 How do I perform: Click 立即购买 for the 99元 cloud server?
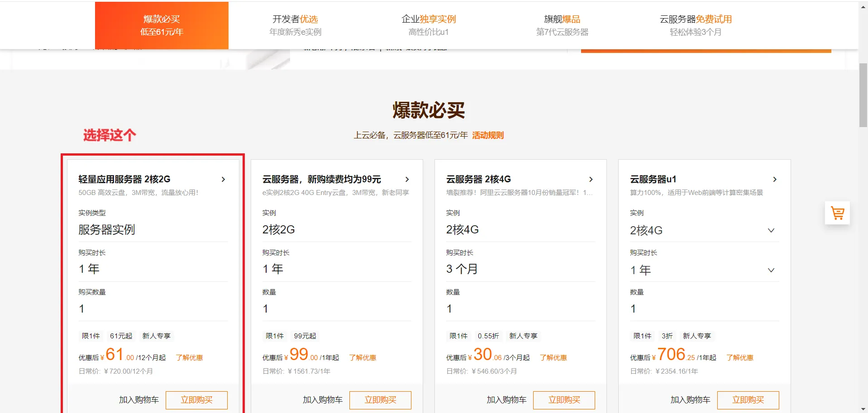pos(380,400)
